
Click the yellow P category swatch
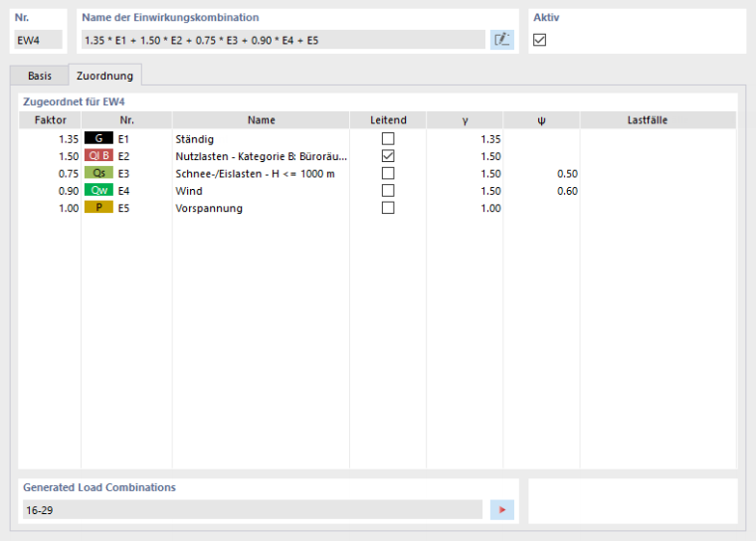(98, 207)
